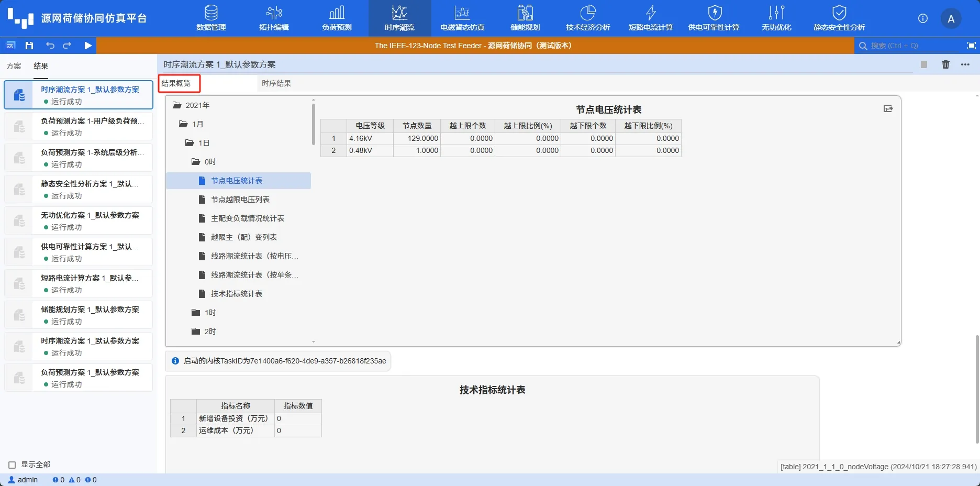Switch to the 方案 tab
This screenshot has width=980, height=486.
(x=14, y=66)
